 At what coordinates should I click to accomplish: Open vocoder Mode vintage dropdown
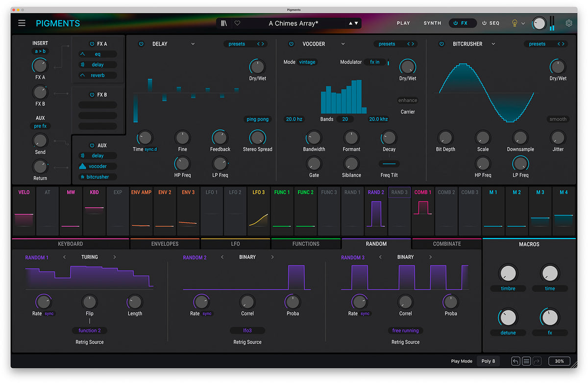tap(308, 62)
